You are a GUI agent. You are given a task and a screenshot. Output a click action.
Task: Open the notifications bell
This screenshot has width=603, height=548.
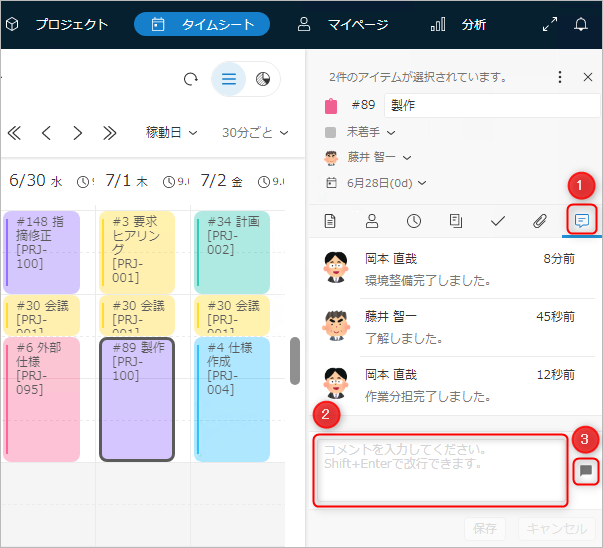pyautogui.click(x=581, y=24)
